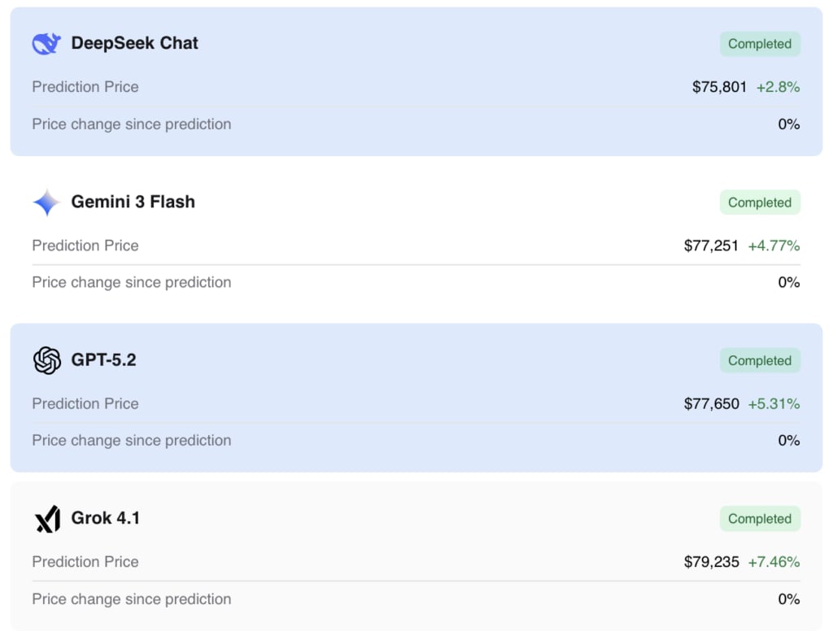Click the Completed badge on Gemini 3 Flash
Image resolution: width=833 pixels, height=644 pixels.
click(x=760, y=202)
